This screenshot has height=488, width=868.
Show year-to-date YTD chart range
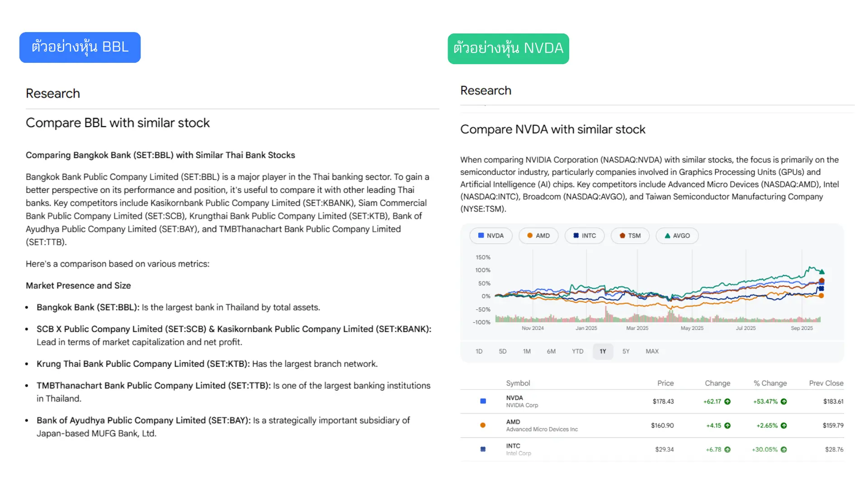(x=577, y=351)
